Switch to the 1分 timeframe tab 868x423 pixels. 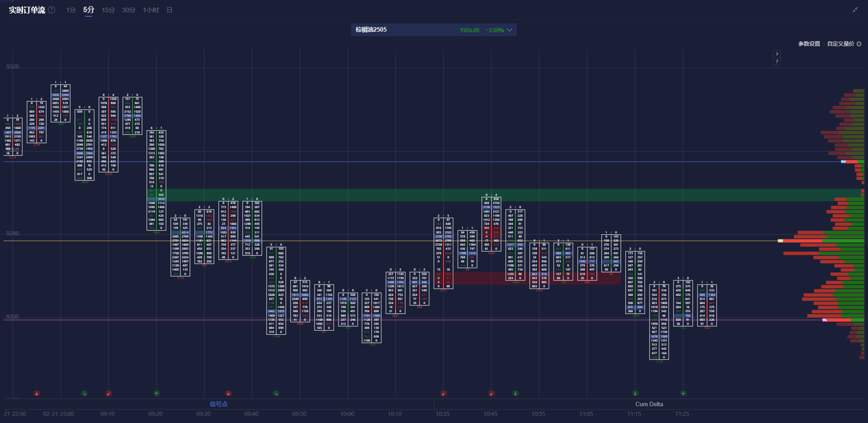[71, 10]
